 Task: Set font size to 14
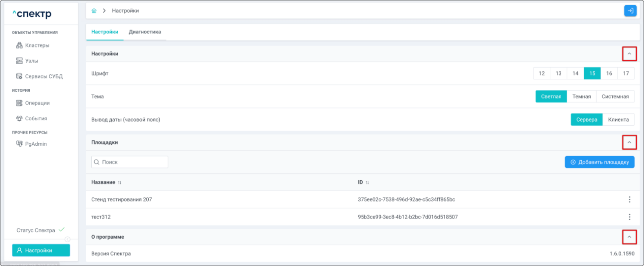(x=575, y=73)
